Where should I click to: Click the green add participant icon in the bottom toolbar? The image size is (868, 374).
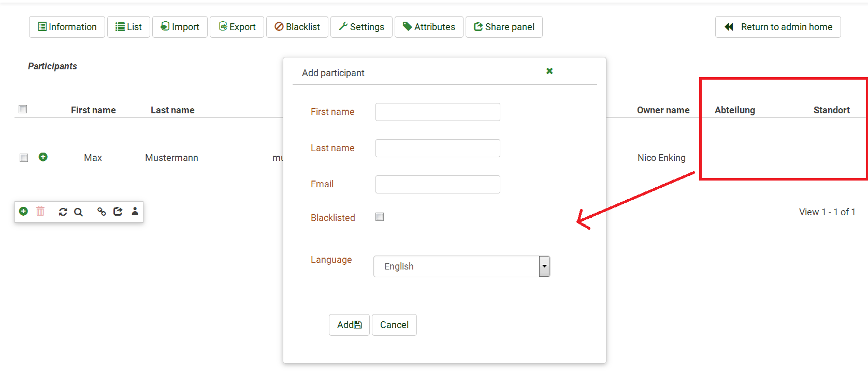pyautogui.click(x=23, y=211)
